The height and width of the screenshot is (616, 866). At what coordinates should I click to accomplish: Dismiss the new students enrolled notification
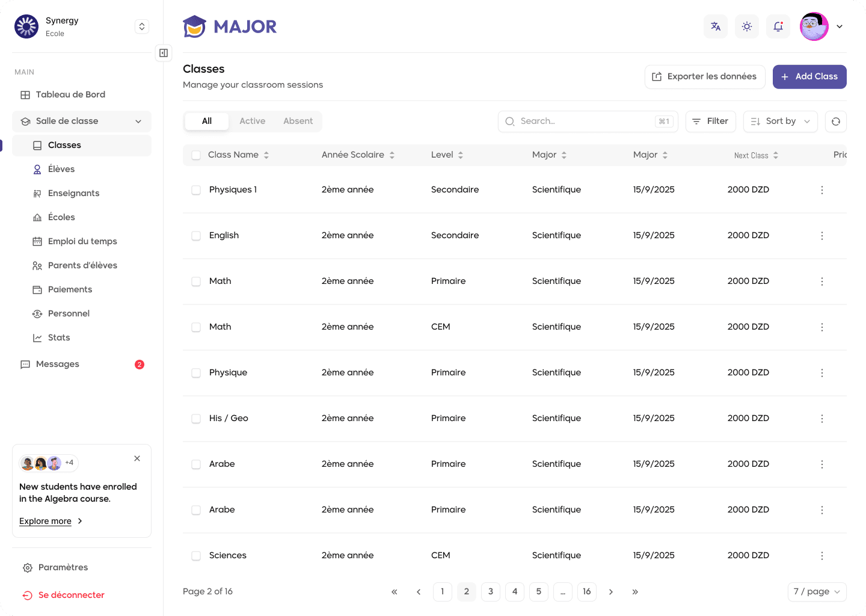pos(137,458)
